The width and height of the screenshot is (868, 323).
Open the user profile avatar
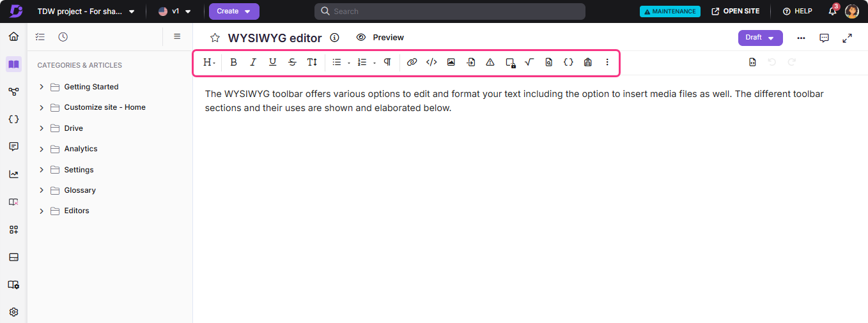pos(852,11)
